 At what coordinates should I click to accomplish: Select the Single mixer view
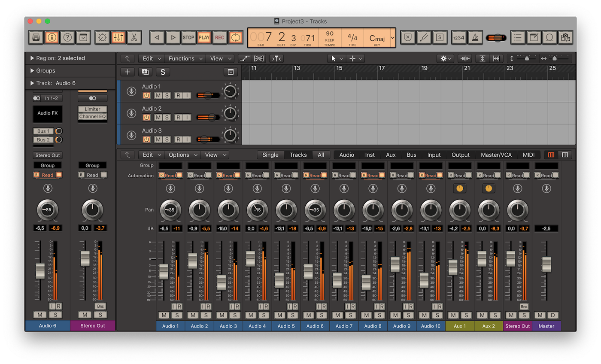point(270,155)
